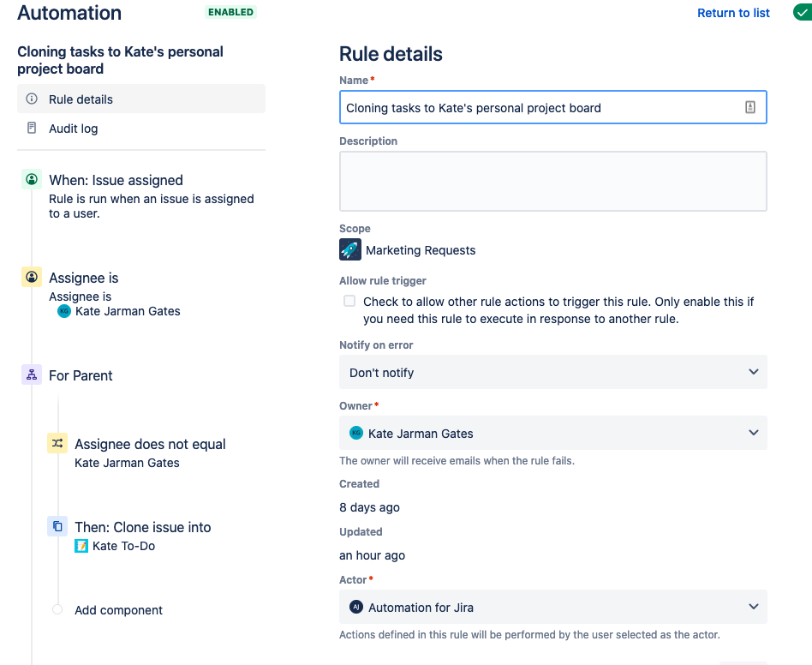Select Rule details in the sidebar

[x=81, y=99]
